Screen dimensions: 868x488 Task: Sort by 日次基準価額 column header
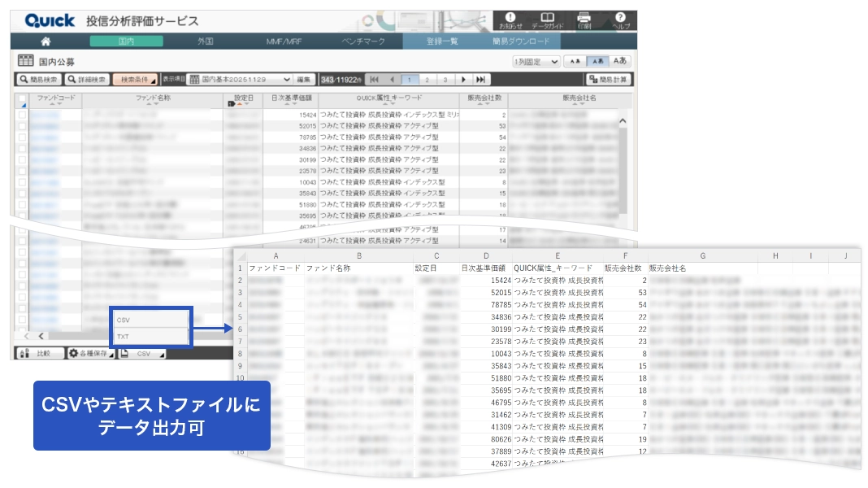point(291,100)
